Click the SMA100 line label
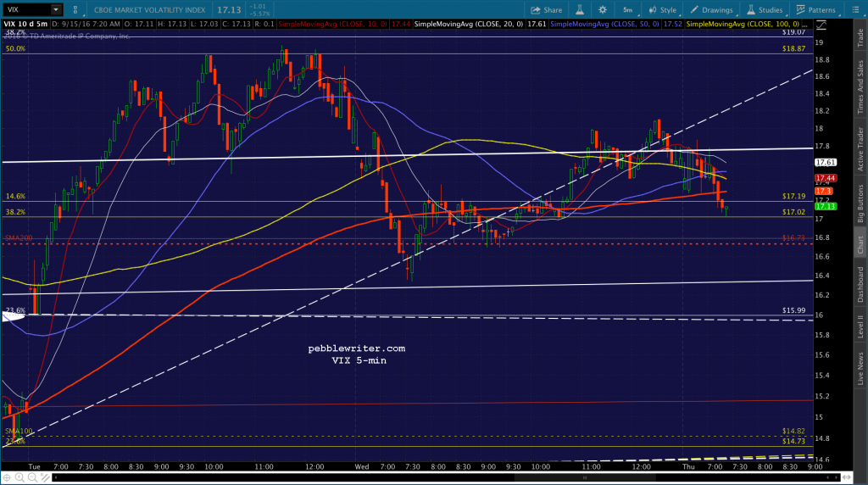Image resolution: width=868 pixels, height=485 pixels. tap(19, 431)
